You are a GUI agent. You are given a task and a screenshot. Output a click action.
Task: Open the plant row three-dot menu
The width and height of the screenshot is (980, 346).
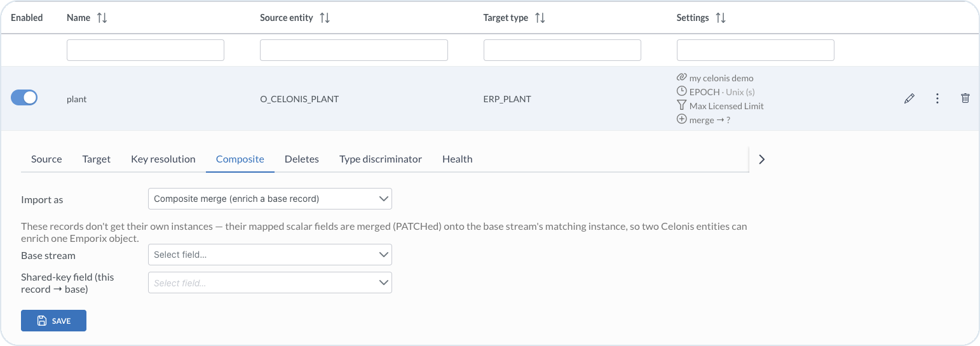point(937,98)
